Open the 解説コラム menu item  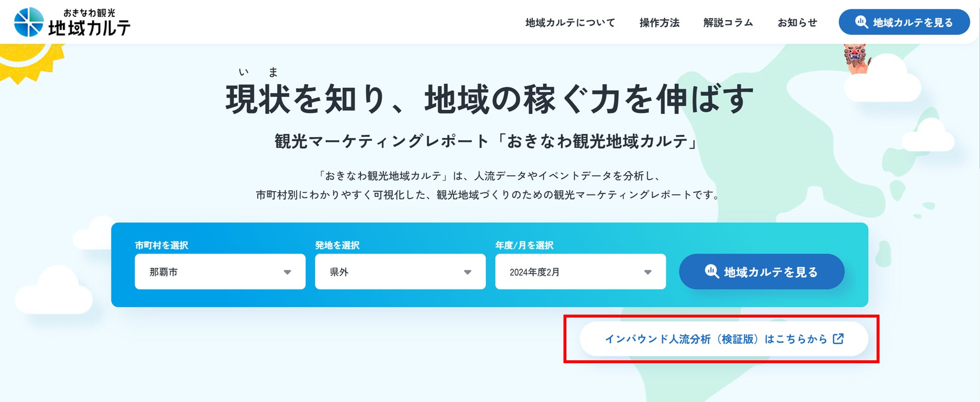(728, 23)
